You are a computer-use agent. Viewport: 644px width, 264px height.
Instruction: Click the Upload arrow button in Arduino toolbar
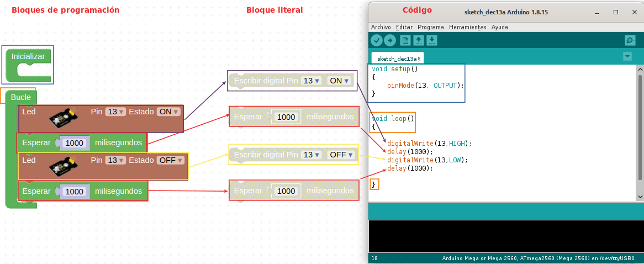tap(390, 40)
